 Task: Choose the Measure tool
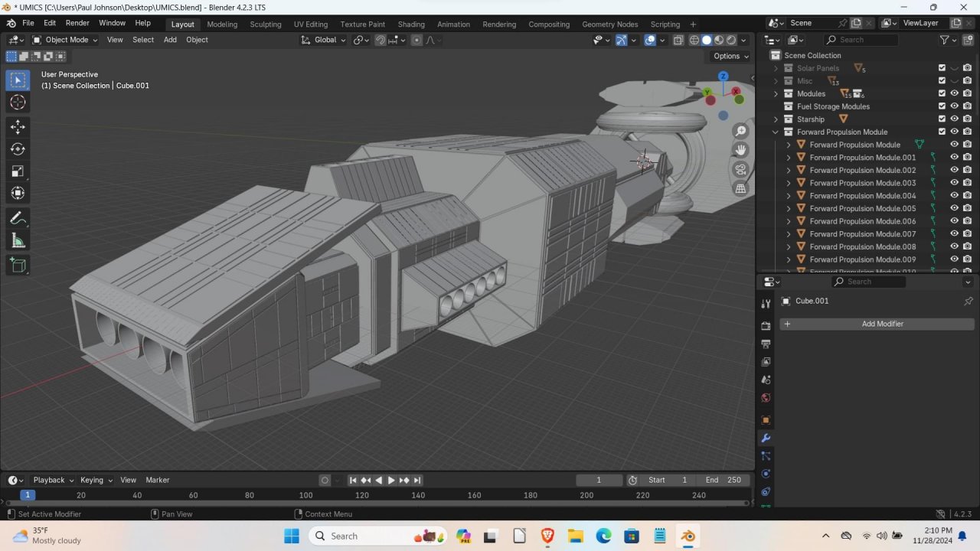coord(18,241)
